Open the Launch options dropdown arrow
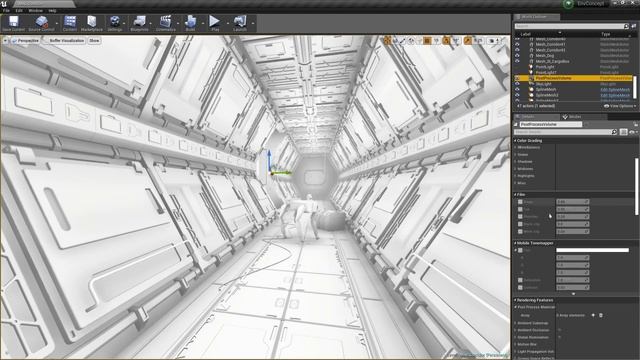The image size is (640, 360). pyautogui.click(x=253, y=23)
